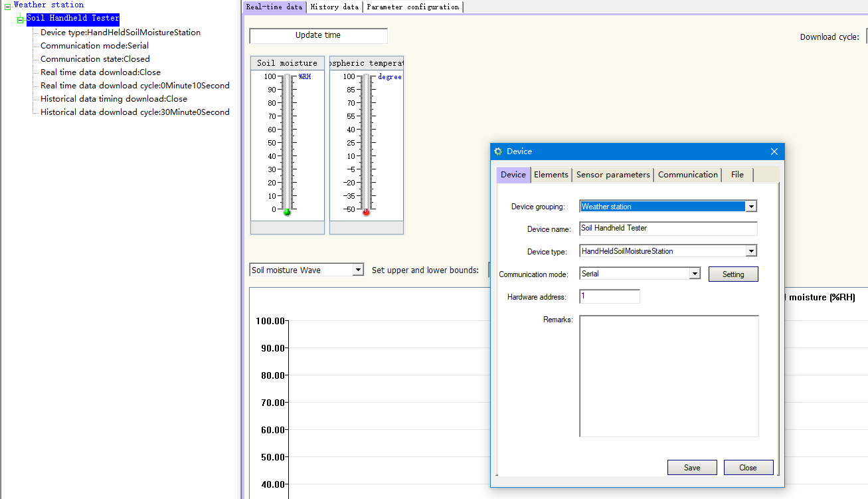Screen dimensions: 868x499
Task: Save the device settings
Action: 692,468
